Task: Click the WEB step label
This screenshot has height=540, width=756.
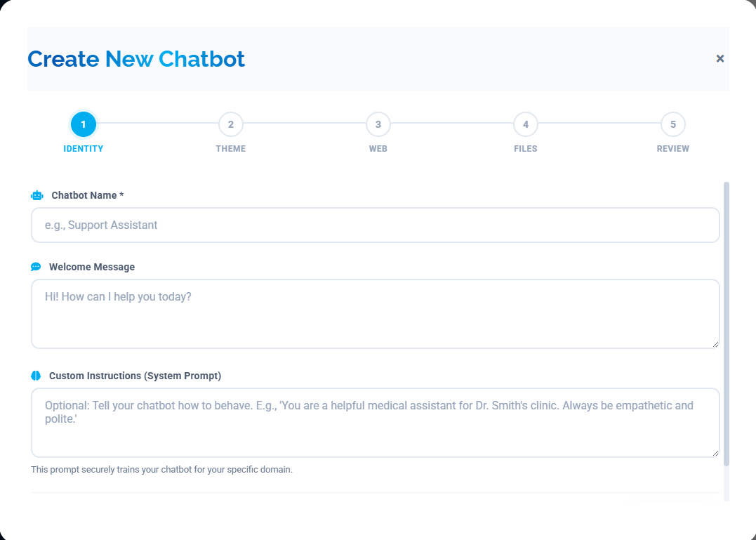Action: point(378,148)
